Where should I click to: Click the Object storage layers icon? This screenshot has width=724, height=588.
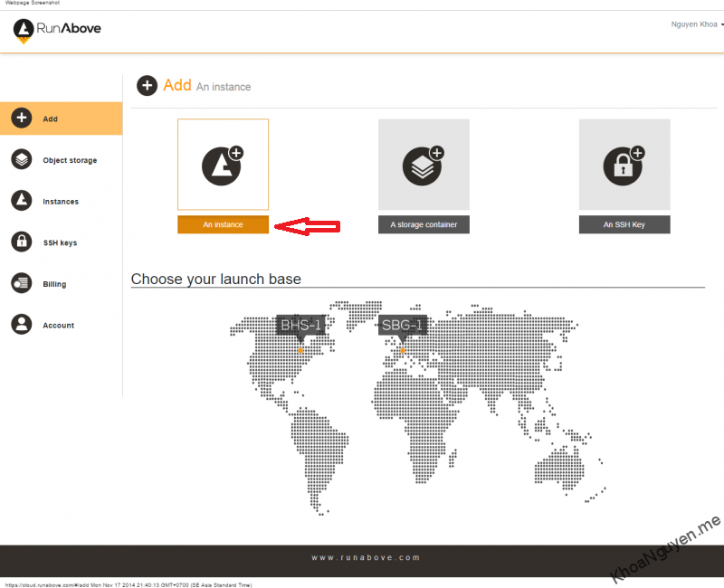21,160
